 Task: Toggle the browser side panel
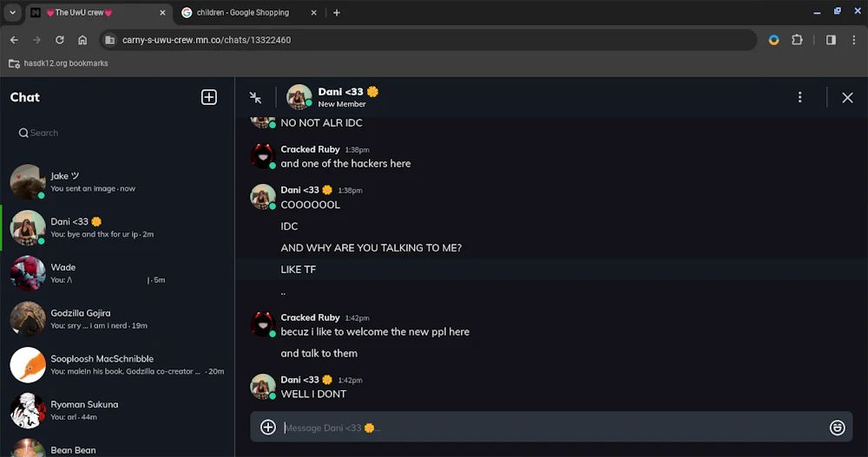coord(831,40)
